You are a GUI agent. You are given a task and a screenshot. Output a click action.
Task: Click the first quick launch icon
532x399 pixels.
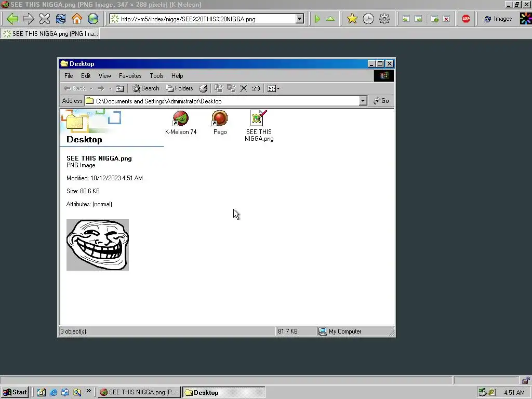click(x=42, y=392)
